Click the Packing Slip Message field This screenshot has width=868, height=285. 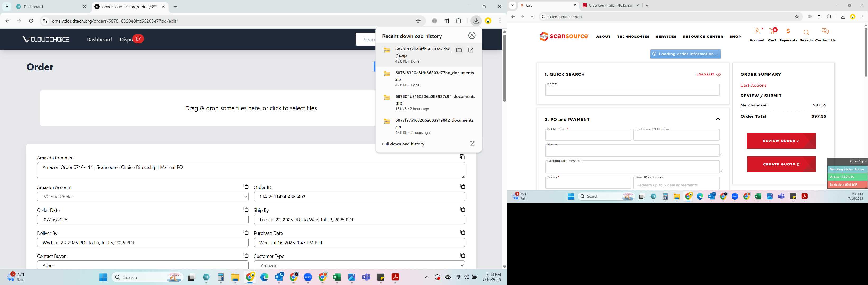pos(632,167)
